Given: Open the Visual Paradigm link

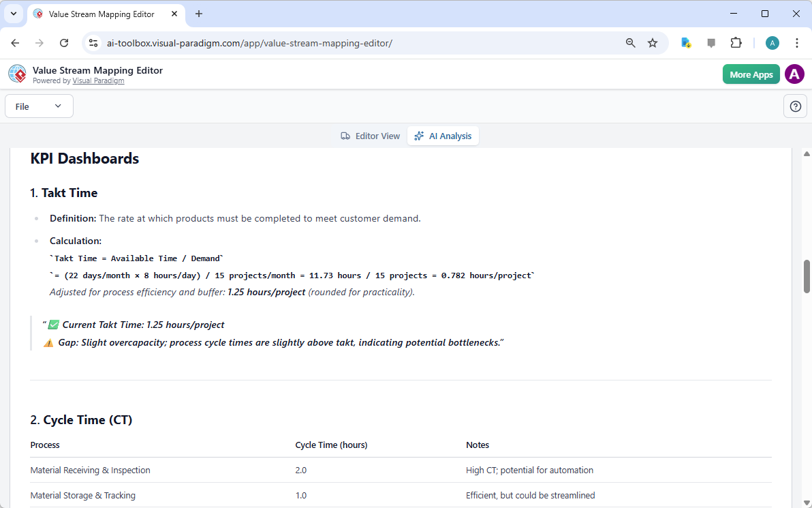Looking at the screenshot, I should [x=98, y=80].
